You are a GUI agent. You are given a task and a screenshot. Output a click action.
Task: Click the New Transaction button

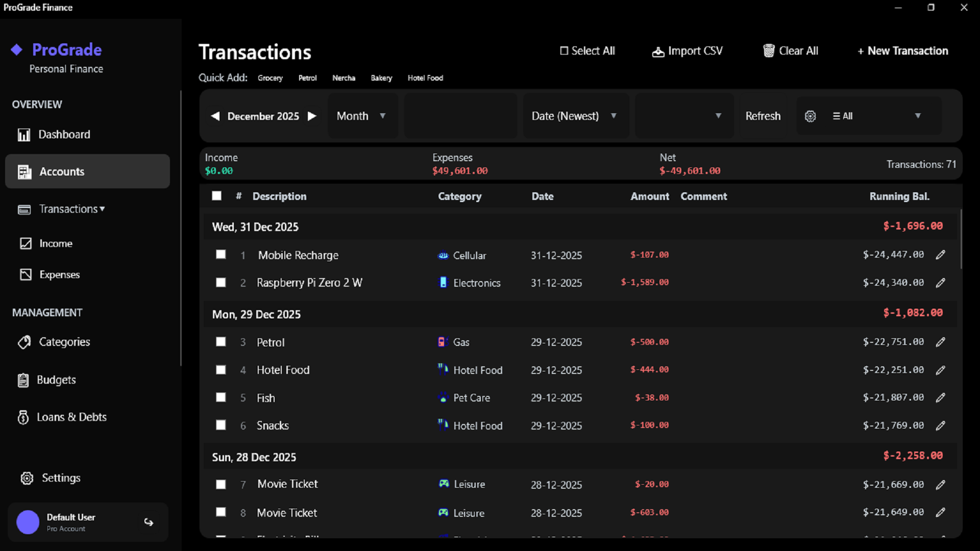click(x=902, y=51)
